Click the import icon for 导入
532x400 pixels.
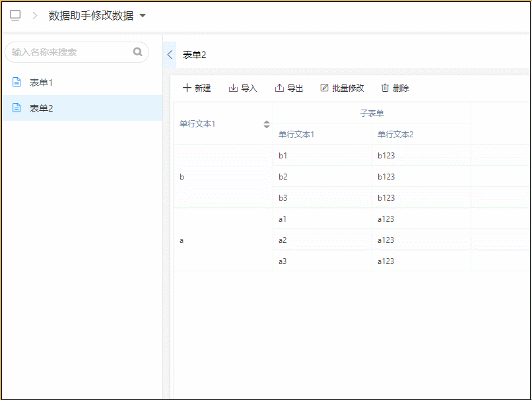tap(233, 88)
